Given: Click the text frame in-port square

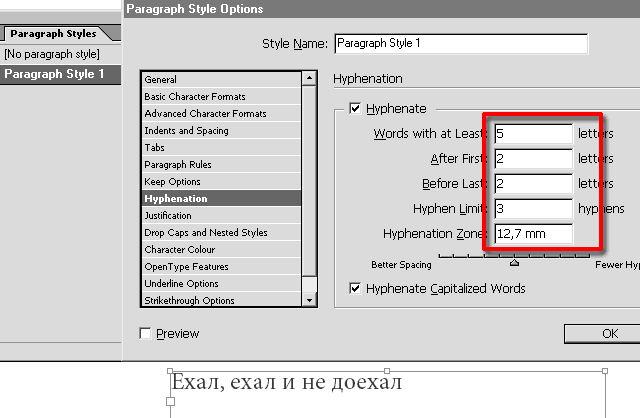Looking at the screenshot, I should click(x=171, y=401).
